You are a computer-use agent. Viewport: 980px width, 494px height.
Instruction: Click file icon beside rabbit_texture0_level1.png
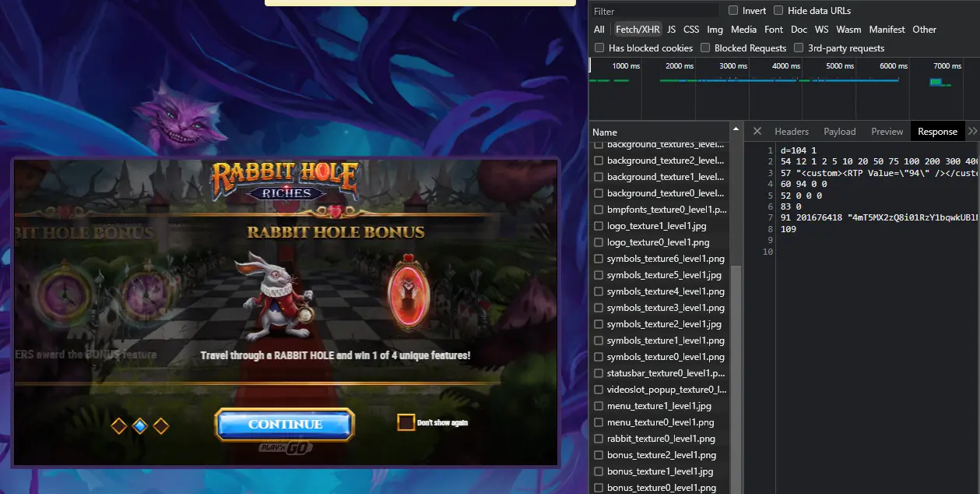tap(598, 439)
